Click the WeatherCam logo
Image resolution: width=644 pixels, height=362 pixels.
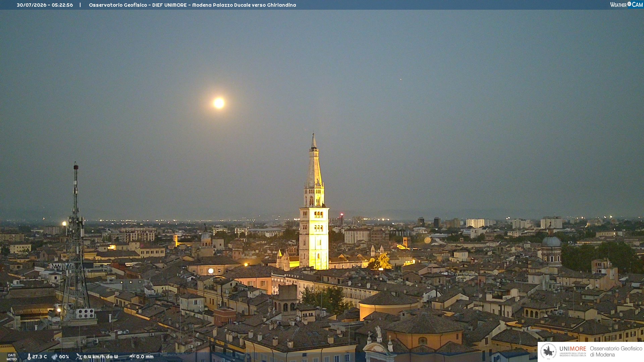click(x=626, y=5)
